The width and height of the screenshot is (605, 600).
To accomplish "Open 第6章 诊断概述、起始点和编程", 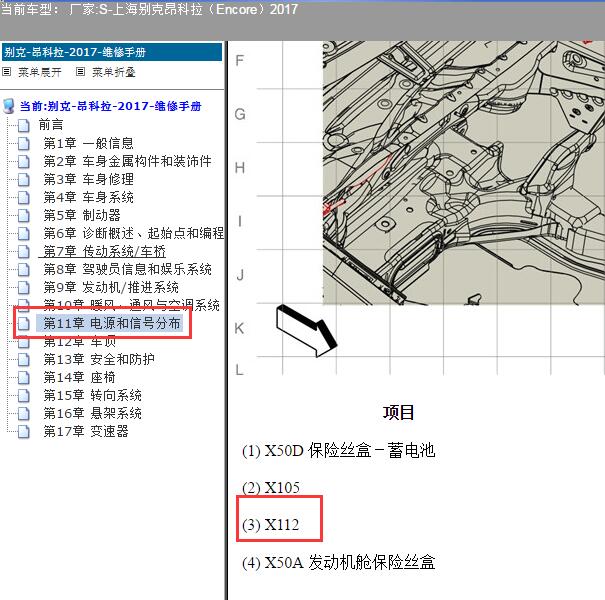I will click(134, 233).
